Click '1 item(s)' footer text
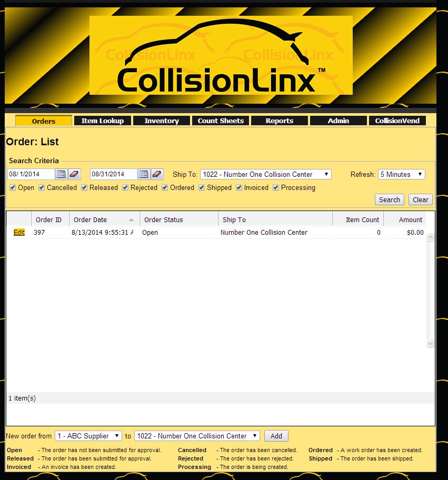Screen dimensions: 448x480 click(22, 398)
